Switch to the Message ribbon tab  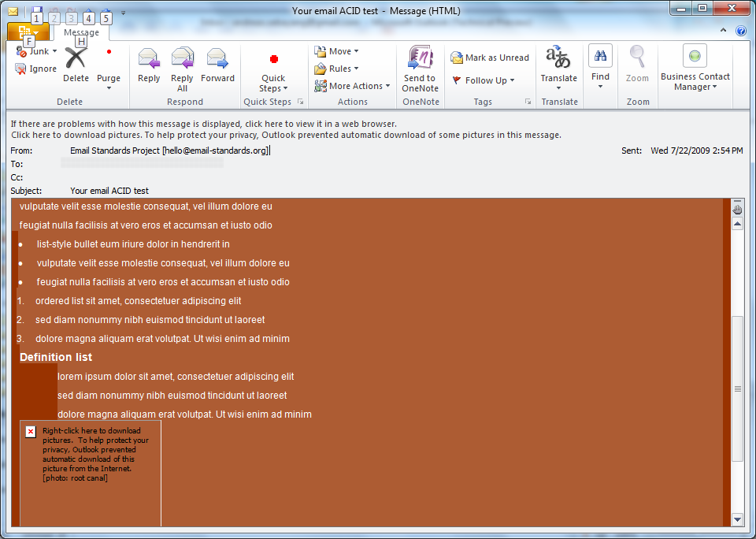coord(81,32)
